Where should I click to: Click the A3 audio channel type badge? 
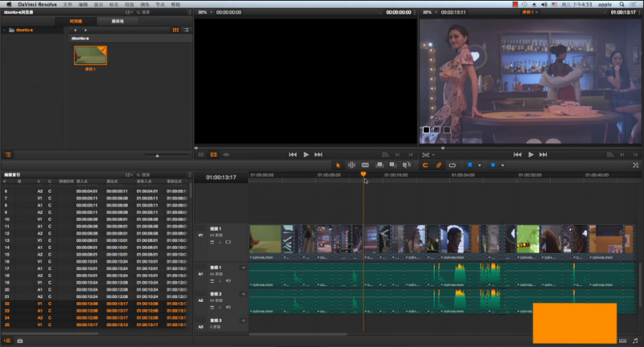coord(243,320)
